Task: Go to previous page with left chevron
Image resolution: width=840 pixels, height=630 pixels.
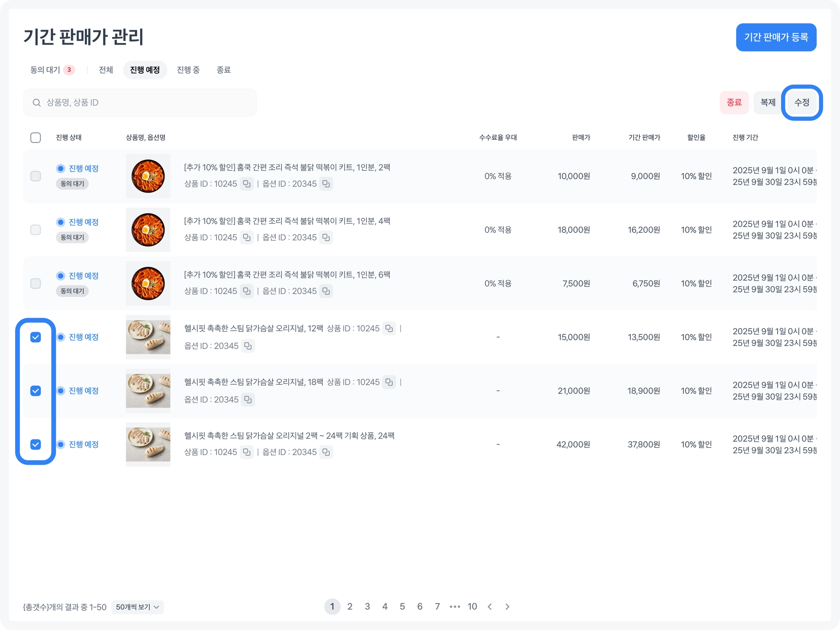Action: click(x=490, y=607)
